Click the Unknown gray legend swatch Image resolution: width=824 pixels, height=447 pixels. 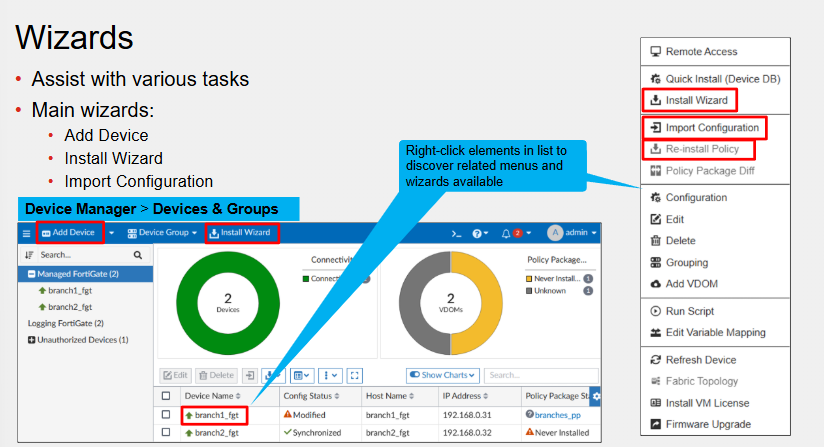[x=529, y=290]
